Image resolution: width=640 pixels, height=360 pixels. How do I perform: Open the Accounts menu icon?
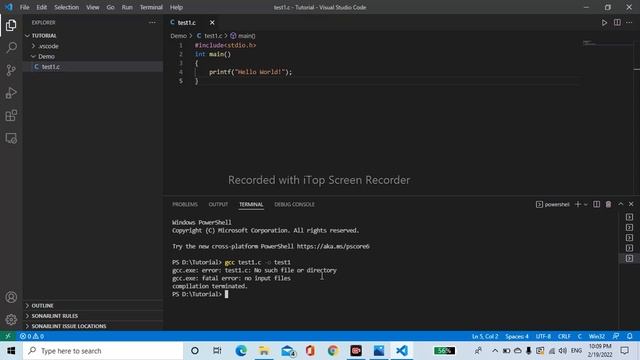coord(11,297)
